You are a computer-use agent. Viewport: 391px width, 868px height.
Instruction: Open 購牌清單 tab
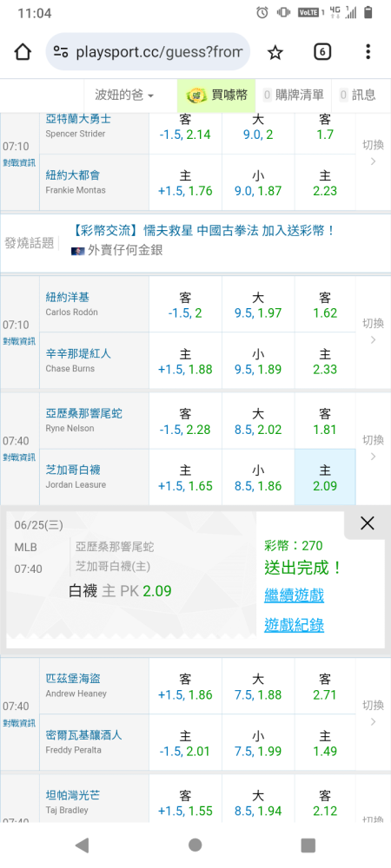(x=294, y=95)
